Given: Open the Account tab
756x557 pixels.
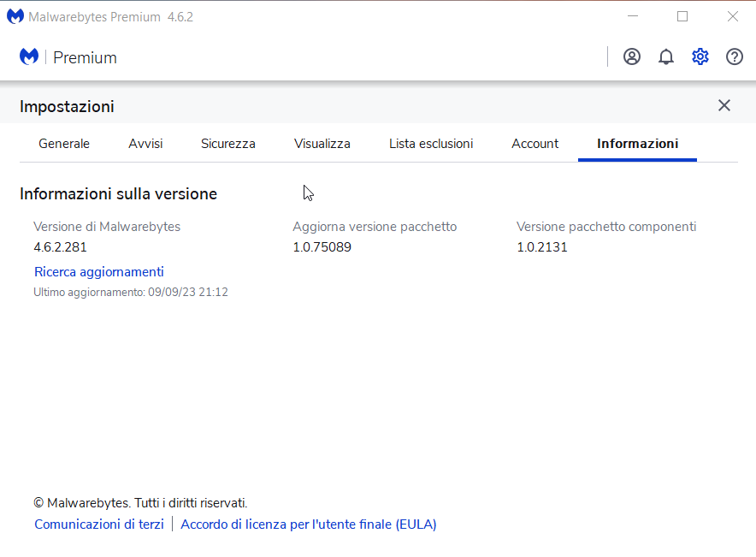Looking at the screenshot, I should click(x=535, y=144).
